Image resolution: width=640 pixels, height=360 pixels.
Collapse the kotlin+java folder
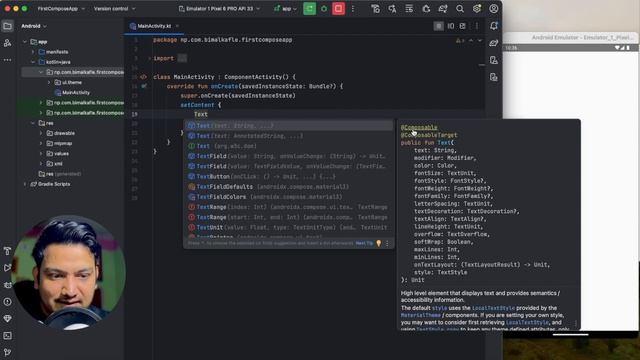pos(33,62)
